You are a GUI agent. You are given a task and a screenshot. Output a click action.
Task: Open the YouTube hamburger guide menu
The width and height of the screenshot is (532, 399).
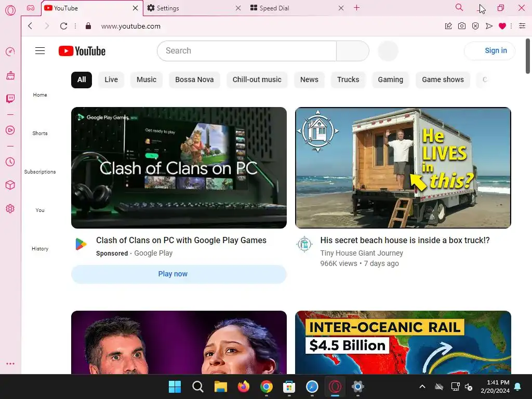(40, 51)
